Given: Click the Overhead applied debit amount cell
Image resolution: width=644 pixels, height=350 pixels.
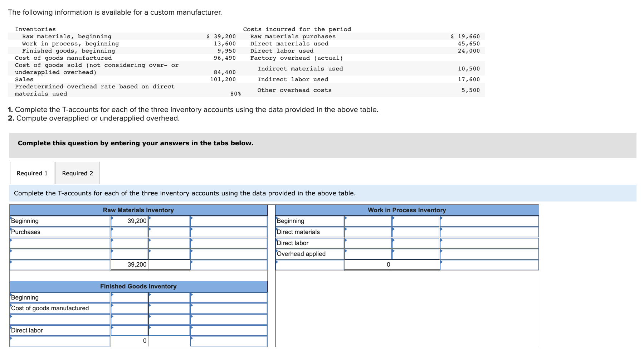Looking at the screenshot, I should click(368, 254).
